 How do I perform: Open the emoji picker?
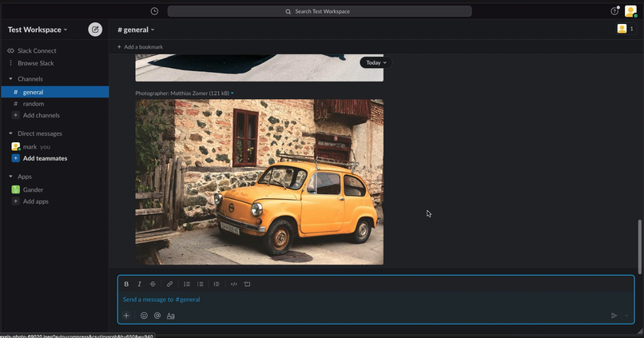point(144,316)
